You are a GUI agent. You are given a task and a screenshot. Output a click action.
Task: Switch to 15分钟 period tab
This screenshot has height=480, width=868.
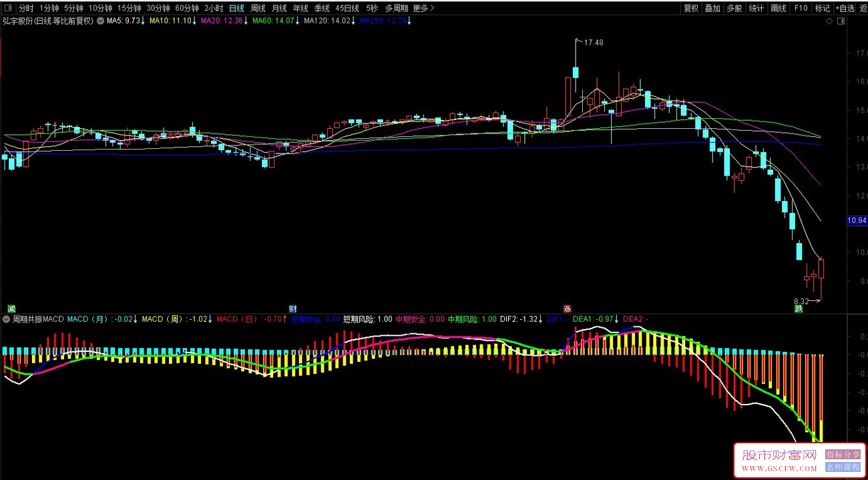pyautogui.click(x=129, y=9)
